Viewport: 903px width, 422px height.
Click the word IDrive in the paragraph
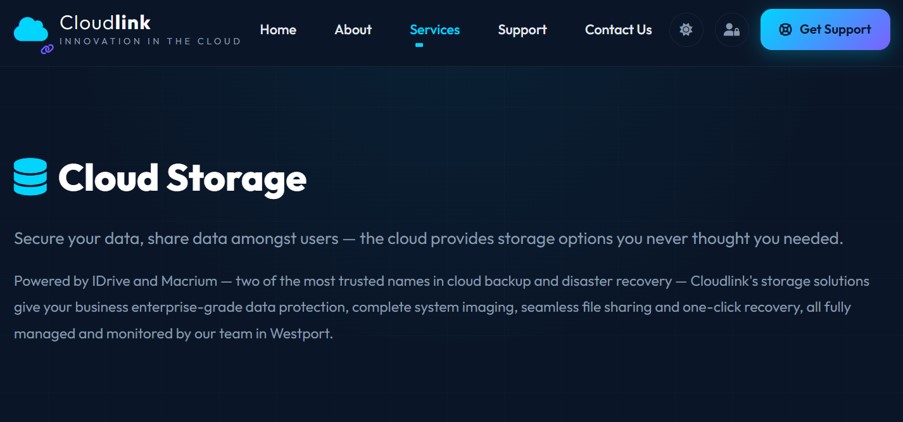(112, 282)
